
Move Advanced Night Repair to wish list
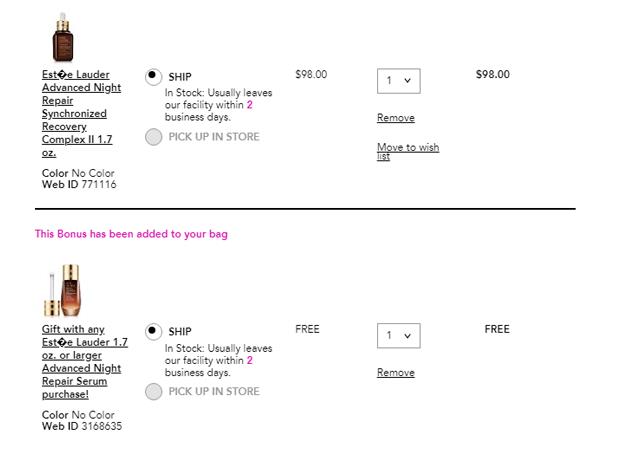click(408, 151)
